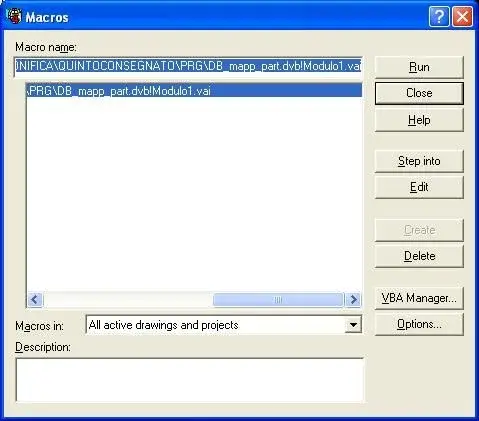The height and width of the screenshot is (421, 479).
Task: Close the Macros dialog with red X
Action: pyautogui.click(x=462, y=16)
